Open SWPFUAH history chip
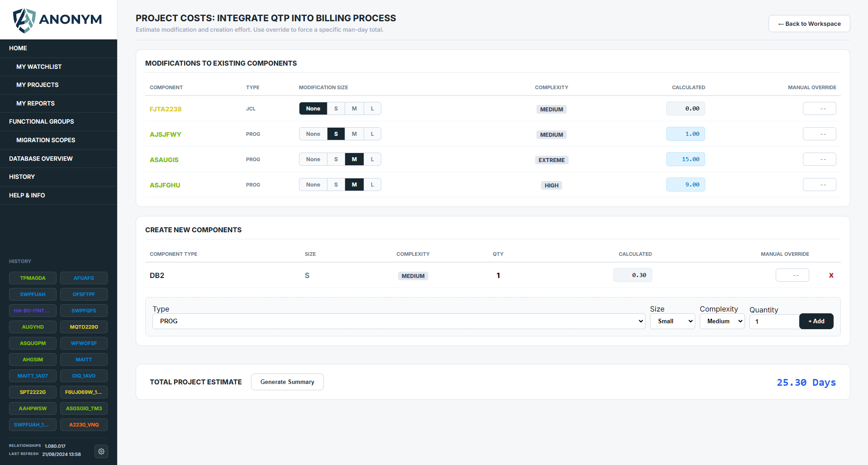The image size is (868, 465). coord(33,294)
